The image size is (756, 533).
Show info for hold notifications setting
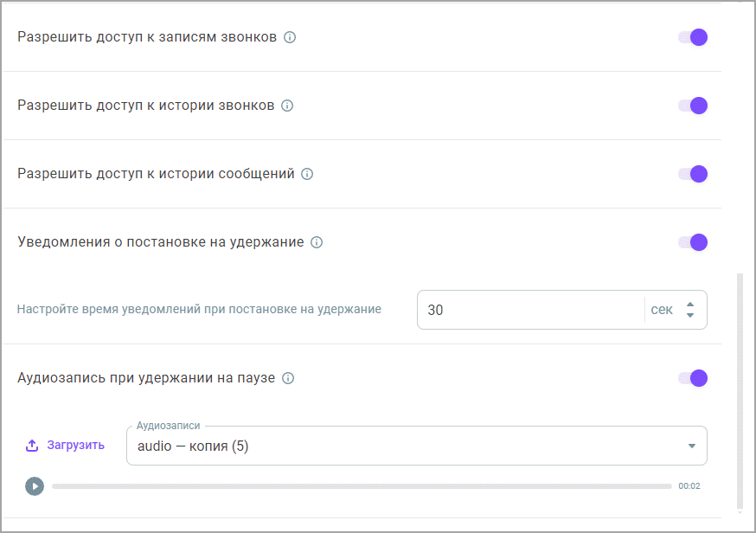[x=317, y=242]
